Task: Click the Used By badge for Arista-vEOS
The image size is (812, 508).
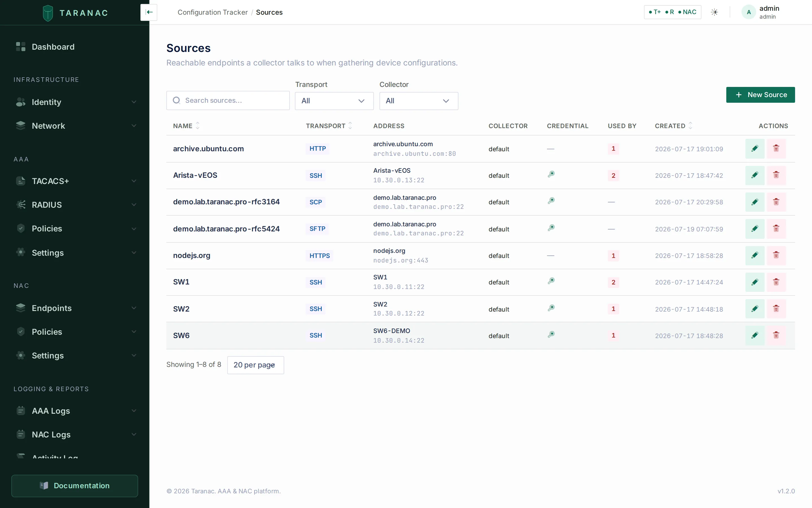Action: click(613, 175)
